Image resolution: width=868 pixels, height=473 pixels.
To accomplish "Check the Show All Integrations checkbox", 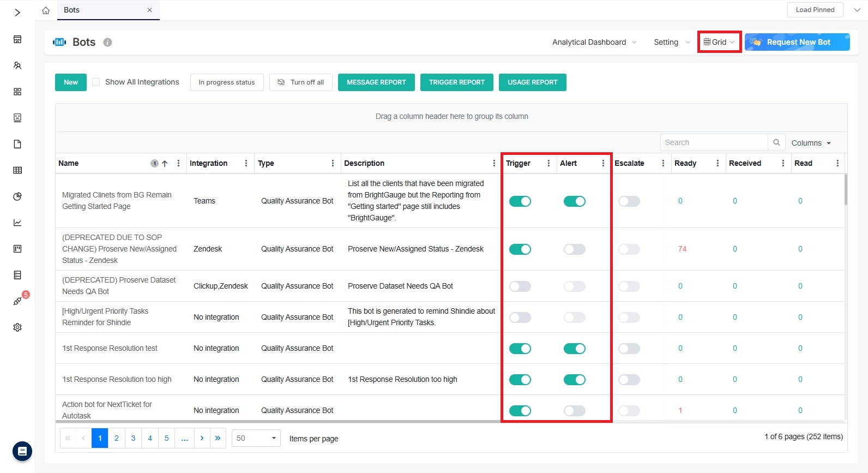I will click(96, 82).
